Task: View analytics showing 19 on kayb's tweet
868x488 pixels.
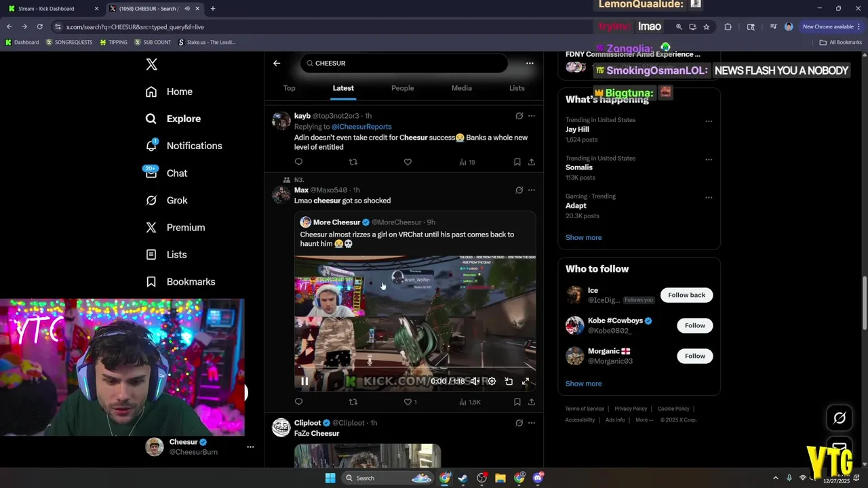Action: coord(467,162)
